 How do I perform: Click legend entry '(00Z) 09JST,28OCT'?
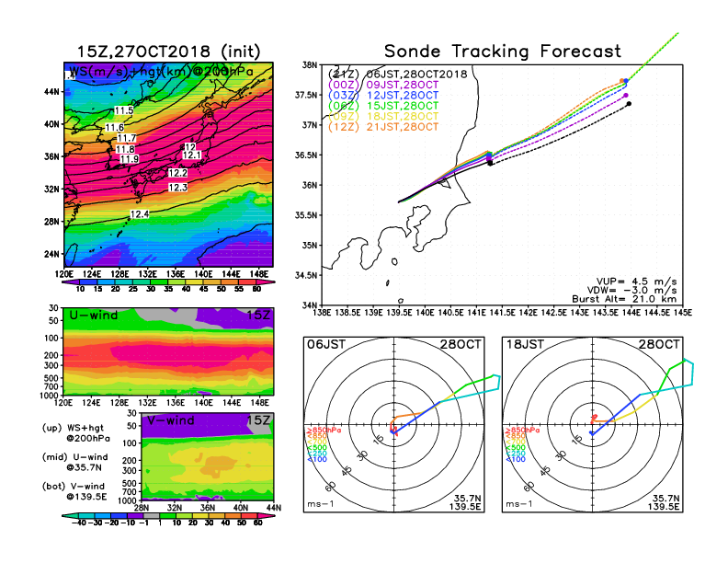click(383, 85)
